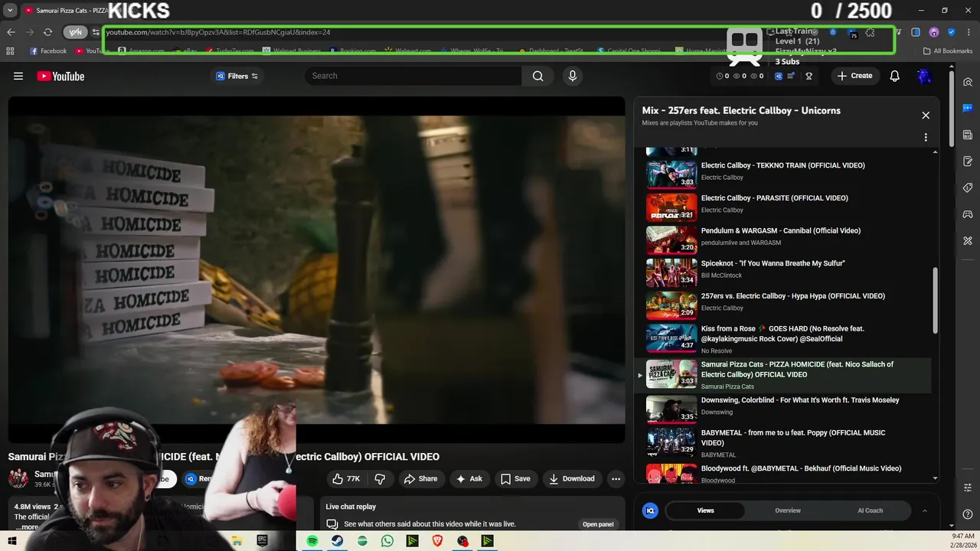Image resolution: width=980 pixels, height=551 pixels.
Task: Open Mix playlist three-dot options menu
Action: click(x=926, y=138)
